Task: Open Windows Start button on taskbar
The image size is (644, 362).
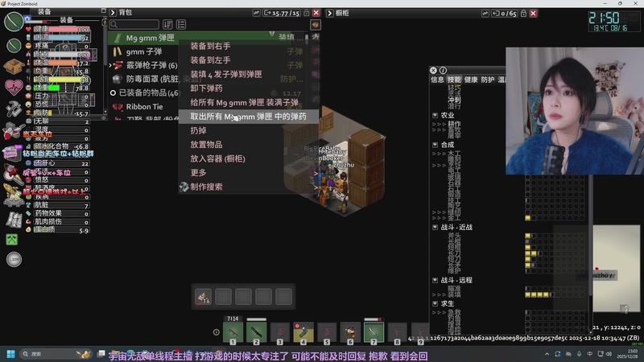Action: tap(11, 354)
